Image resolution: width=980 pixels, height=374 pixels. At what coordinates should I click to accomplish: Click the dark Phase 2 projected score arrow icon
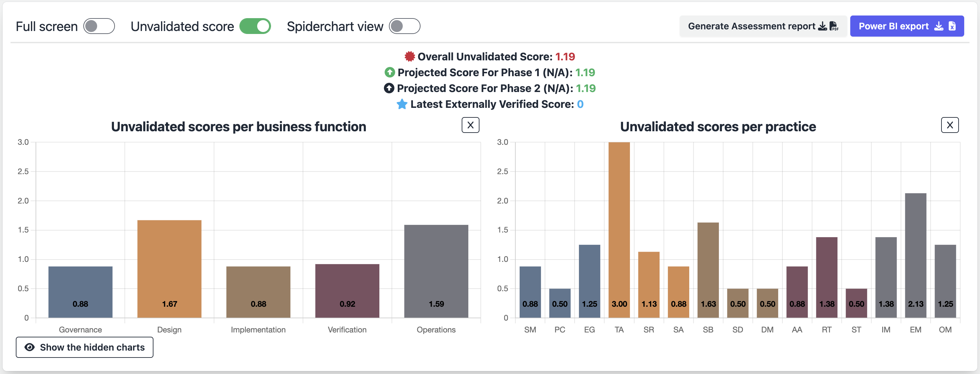389,88
